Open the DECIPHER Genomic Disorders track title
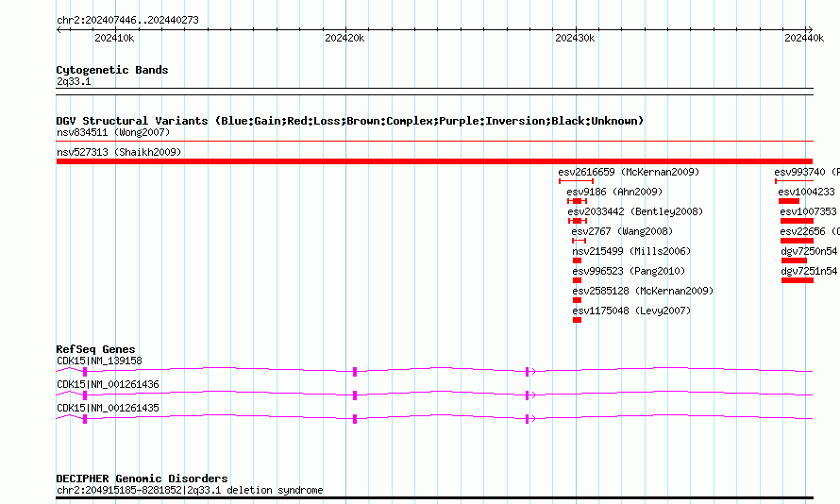Image resolution: width=840 pixels, height=504 pixels. pyautogui.click(x=142, y=479)
